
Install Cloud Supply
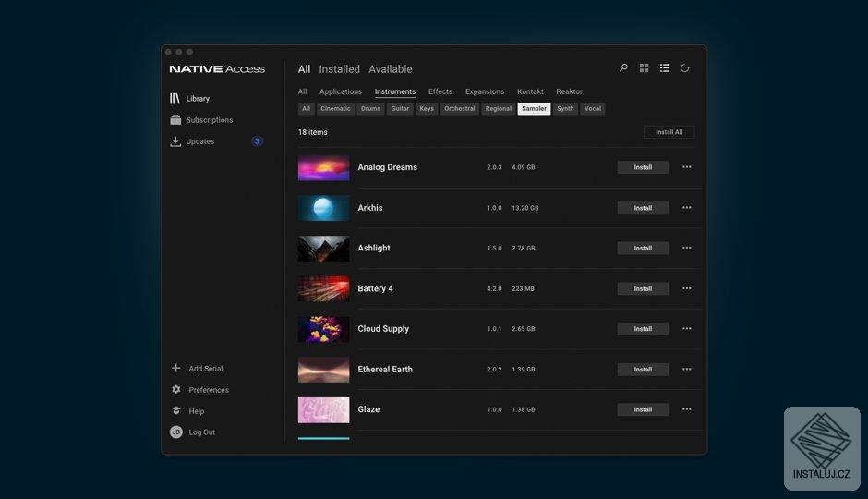coord(643,329)
